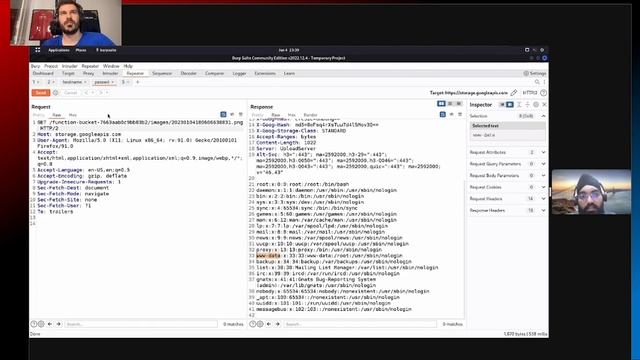This screenshot has height=360, width=640.
Task: Select Repeater tab number 1
Action: 35,82
